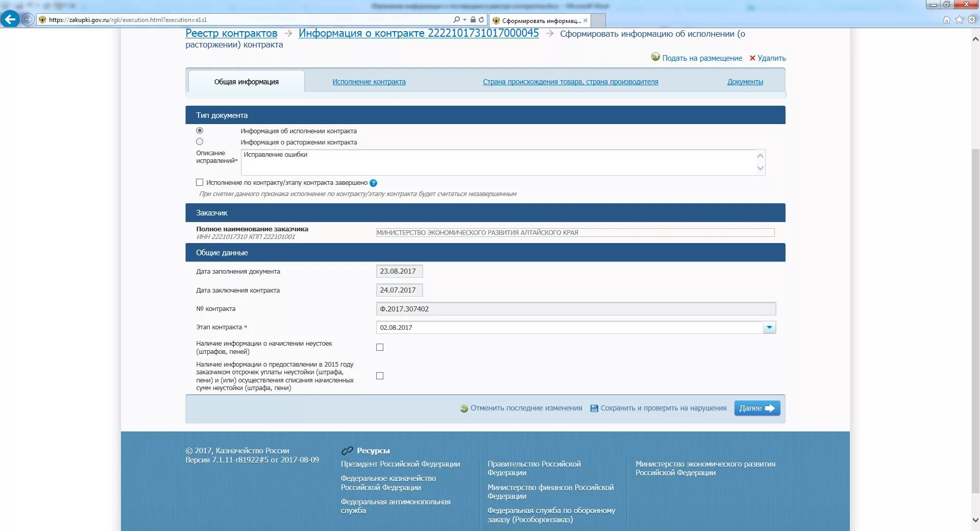The height and width of the screenshot is (531, 980).
Task: Follow the 'Реестр контрактов' breadcrumb link
Action: (231, 33)
